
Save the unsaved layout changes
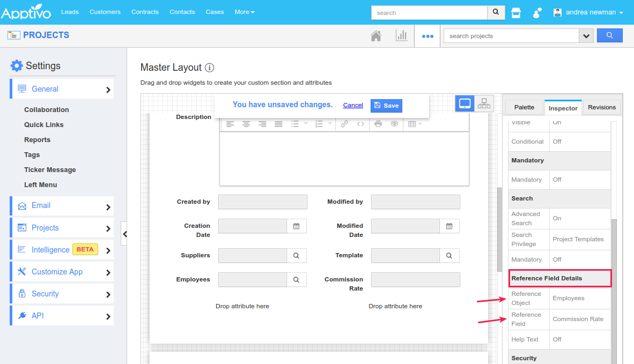coord(386,106)
